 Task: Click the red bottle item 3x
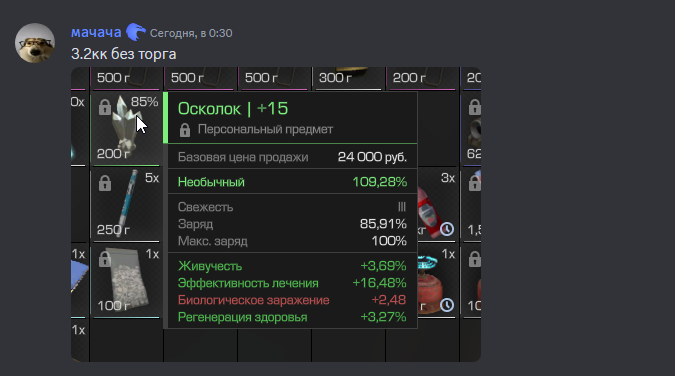436,204
